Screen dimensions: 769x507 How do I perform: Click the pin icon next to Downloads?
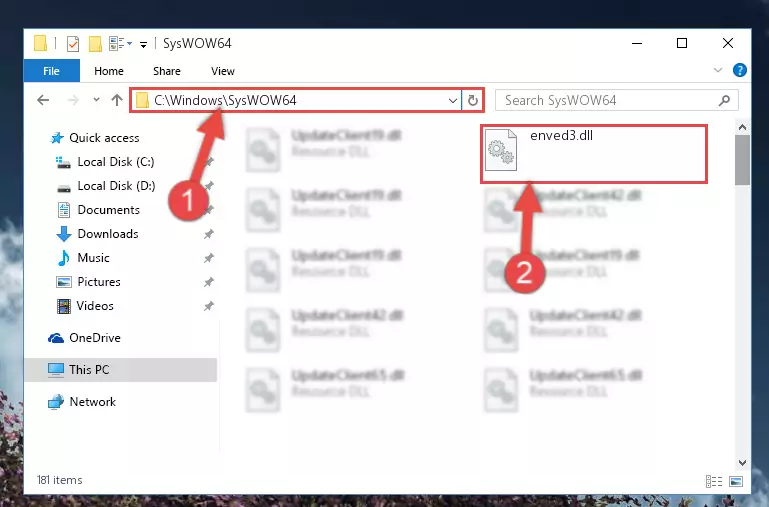pyautogui.click(x=208, y=234)
